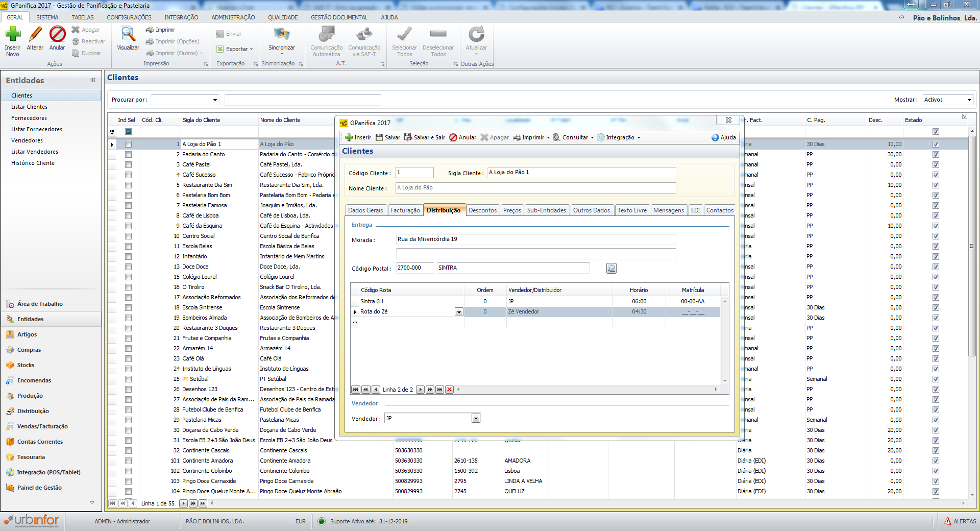This screenshot has height=531, width=980.
Task: Open Listar Fornecedores in the sidebar
Action: (x=37, y=129)
